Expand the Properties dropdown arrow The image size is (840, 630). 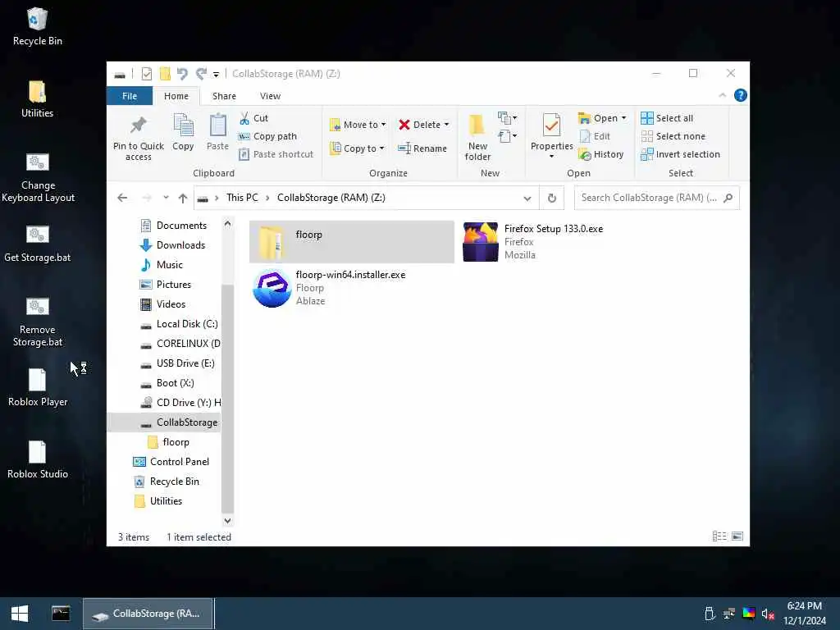coord(552,157)
